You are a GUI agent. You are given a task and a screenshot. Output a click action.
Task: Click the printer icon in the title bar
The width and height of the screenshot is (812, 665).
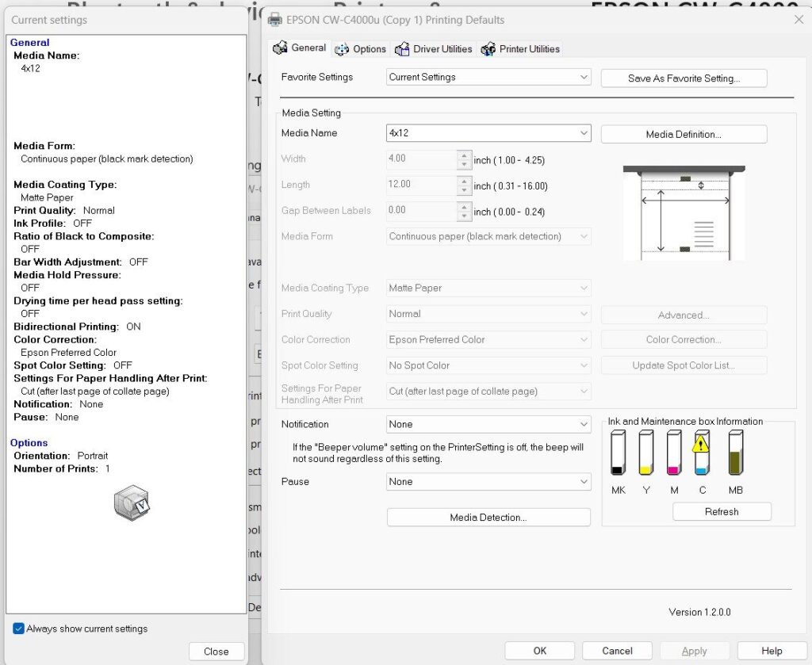[274, 20]
